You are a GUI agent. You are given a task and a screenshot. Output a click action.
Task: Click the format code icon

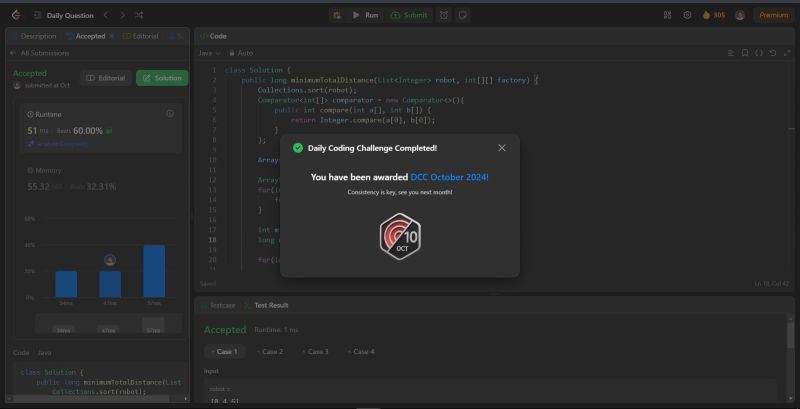pos(731,53)
